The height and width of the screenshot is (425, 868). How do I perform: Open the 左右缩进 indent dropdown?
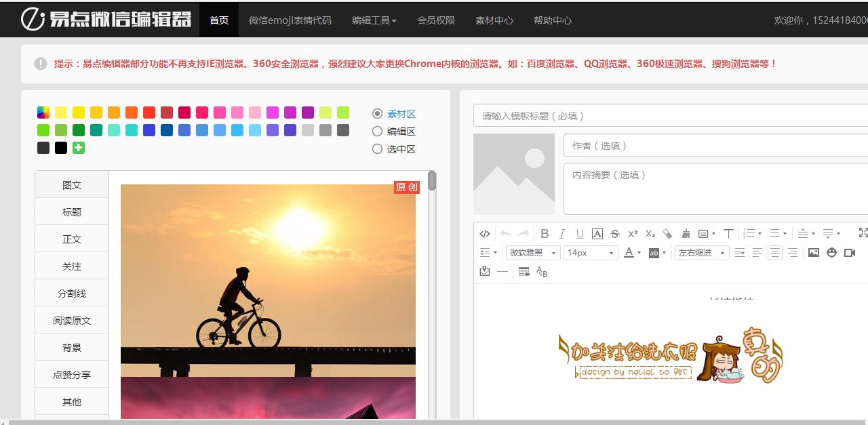click(701, 253)
